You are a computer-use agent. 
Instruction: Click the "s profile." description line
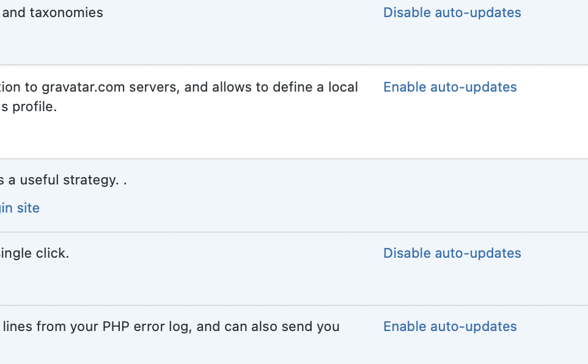tap(29, 106)
